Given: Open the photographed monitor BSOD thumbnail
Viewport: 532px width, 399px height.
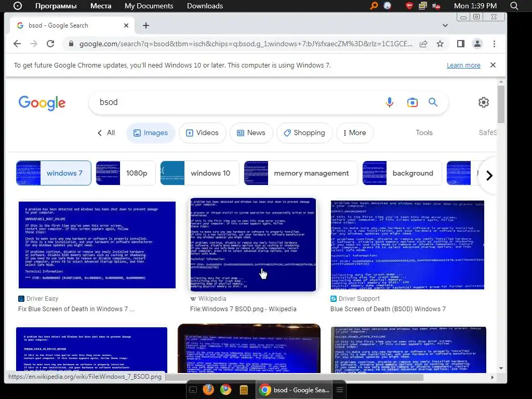Looking at the screenshot, I should point(249,349).
